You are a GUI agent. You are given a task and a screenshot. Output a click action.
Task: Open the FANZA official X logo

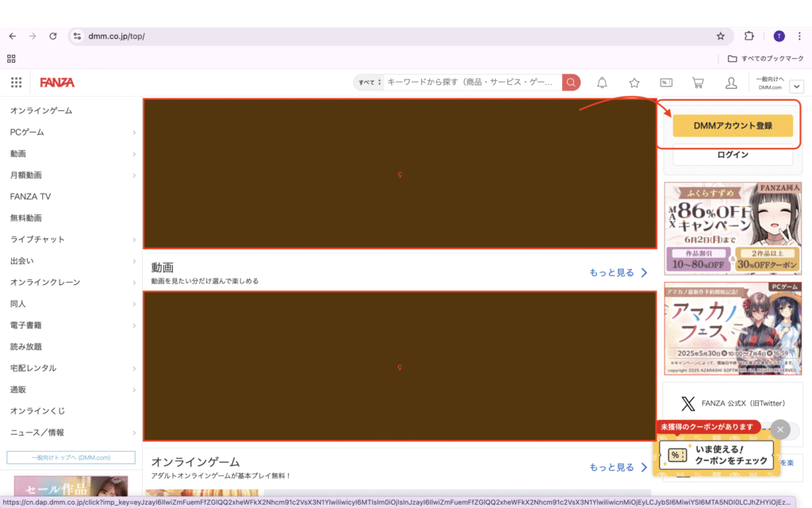[688, 403]
